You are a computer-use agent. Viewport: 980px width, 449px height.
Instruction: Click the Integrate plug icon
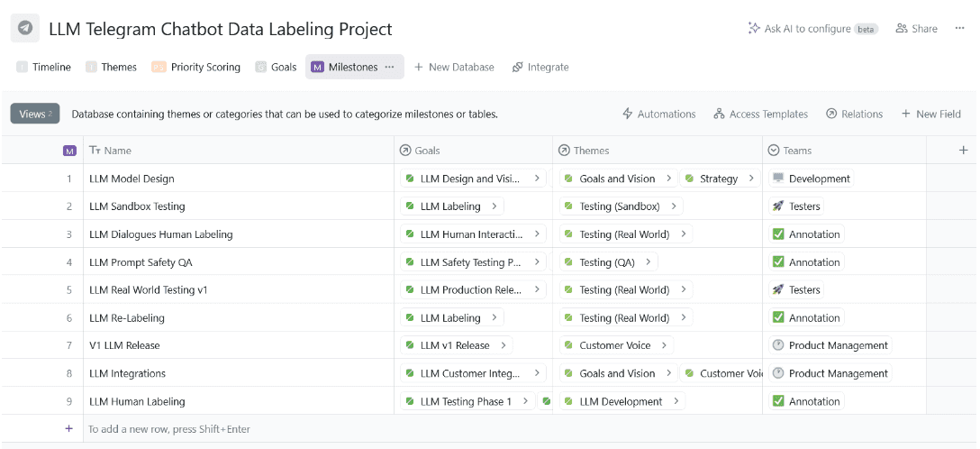(518, 68)
